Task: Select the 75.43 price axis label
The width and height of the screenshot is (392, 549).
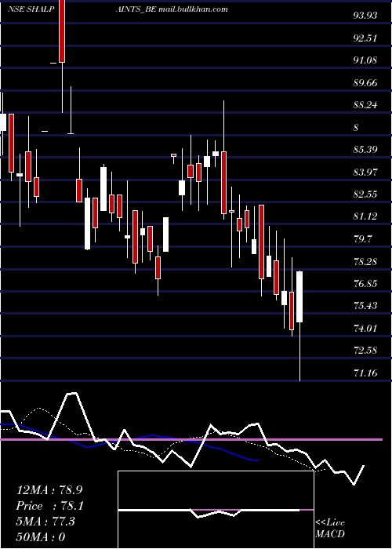Action: (x=365, y=306)
